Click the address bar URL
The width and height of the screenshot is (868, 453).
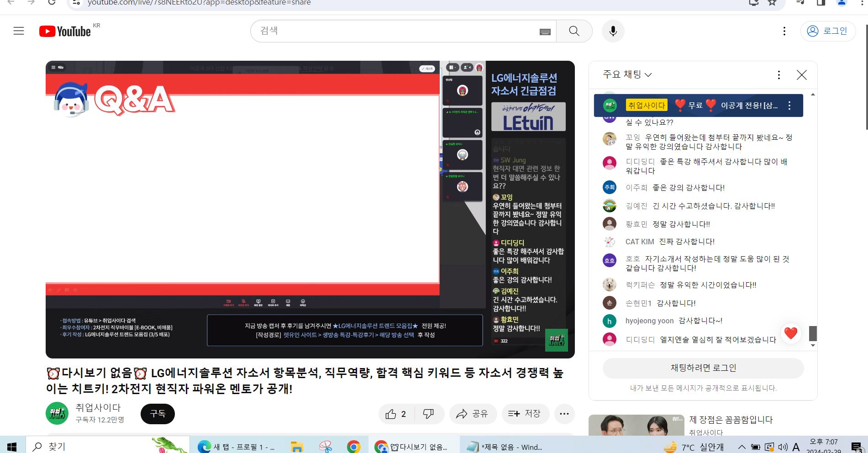[x=199, y=3]
